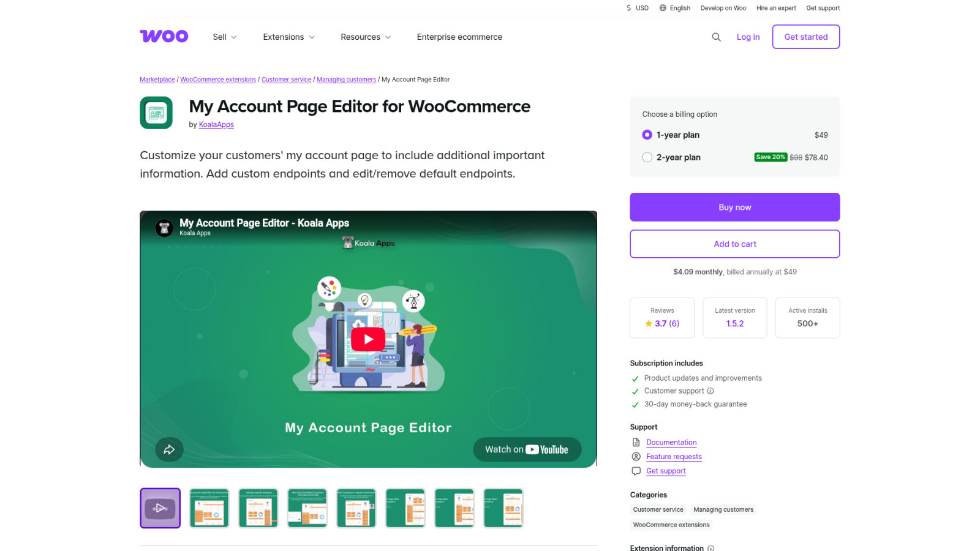This screenshot has width=980, height=551.
Task: Click the Buy now button
Action: [x=735, y=207]
